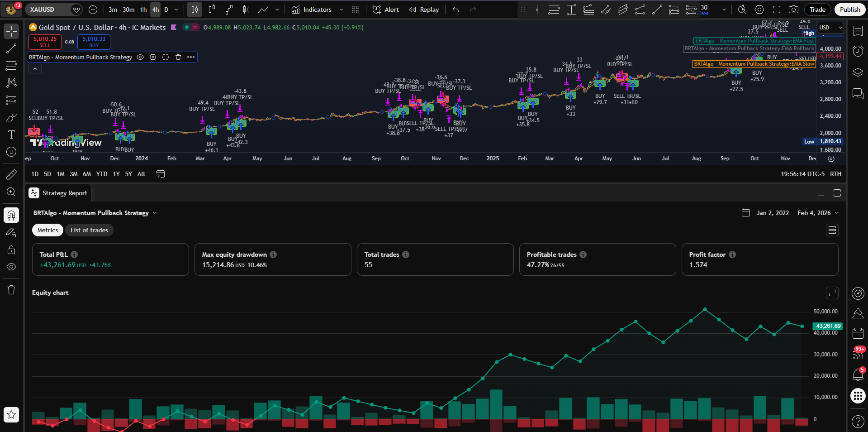Open the Fibonacci retracement tools

click(11, 66)
